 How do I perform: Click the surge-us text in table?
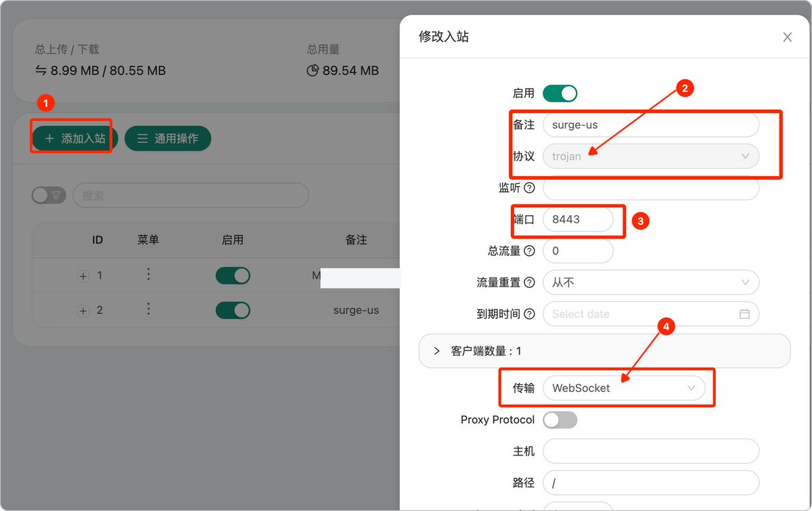(356, 310)
